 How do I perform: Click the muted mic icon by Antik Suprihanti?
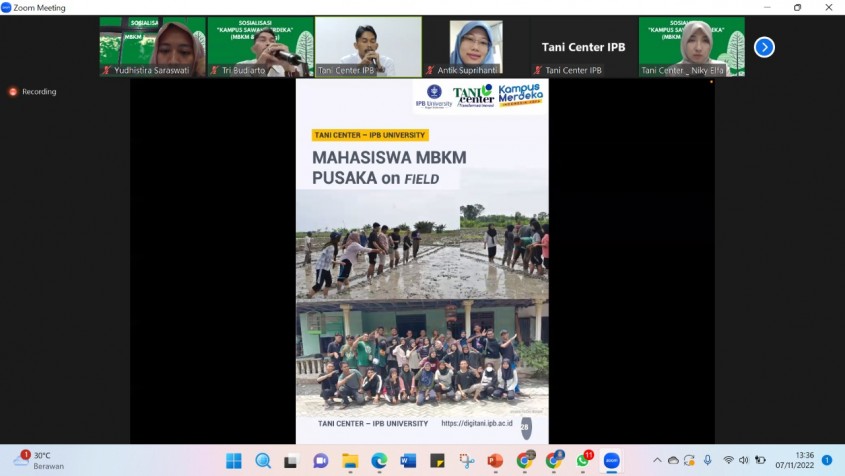coord(430,70)
